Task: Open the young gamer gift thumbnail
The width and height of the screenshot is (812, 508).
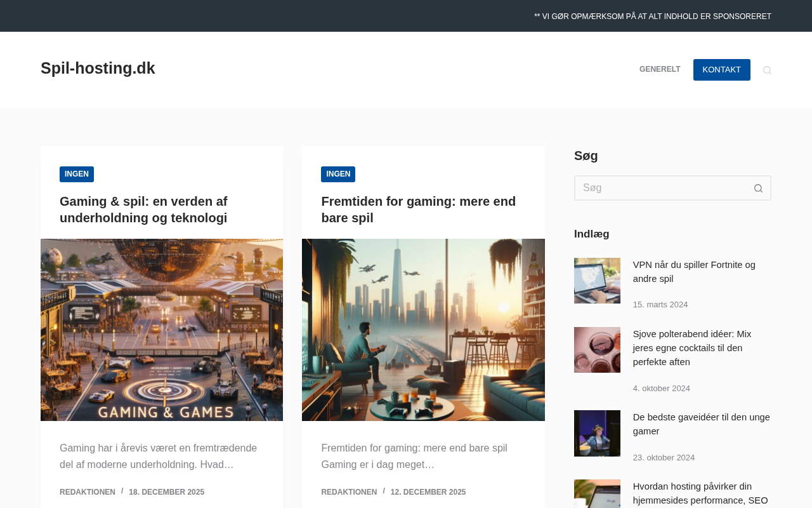Action: pyautogui.click(x=597, y=433)
